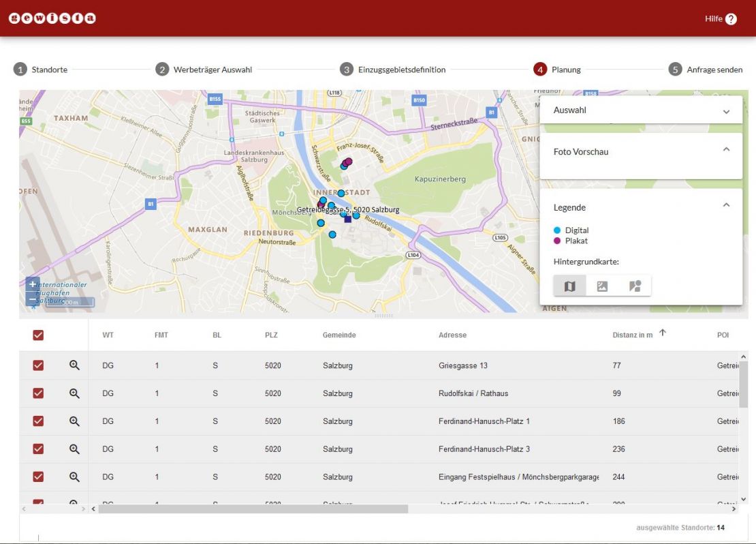Click the dark blue square location marker on map
The width and height of the screenshot is (756, 544).
point(347,219)
